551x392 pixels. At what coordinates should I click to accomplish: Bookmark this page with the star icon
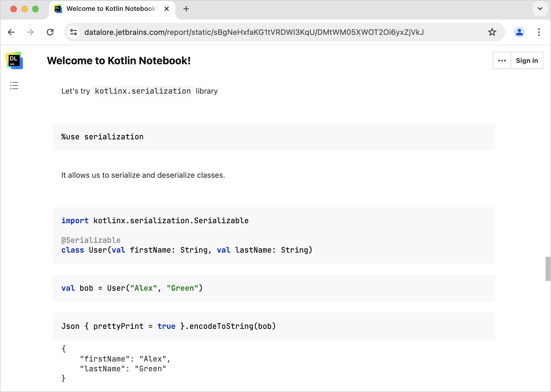point(492,32)
